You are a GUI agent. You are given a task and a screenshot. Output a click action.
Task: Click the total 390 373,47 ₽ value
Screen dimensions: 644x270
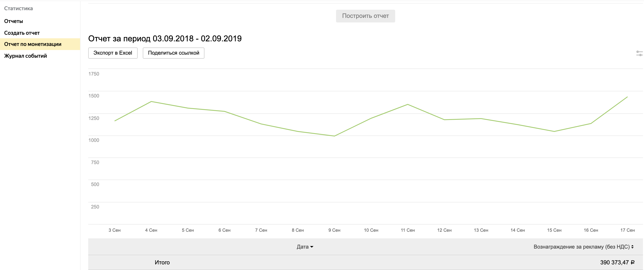click(617, 262)
